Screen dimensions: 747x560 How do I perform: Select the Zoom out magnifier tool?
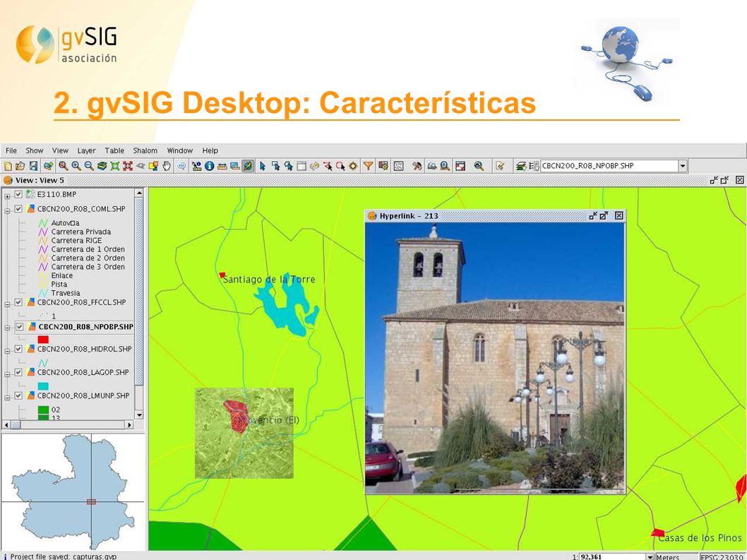(x=89, y=166)
